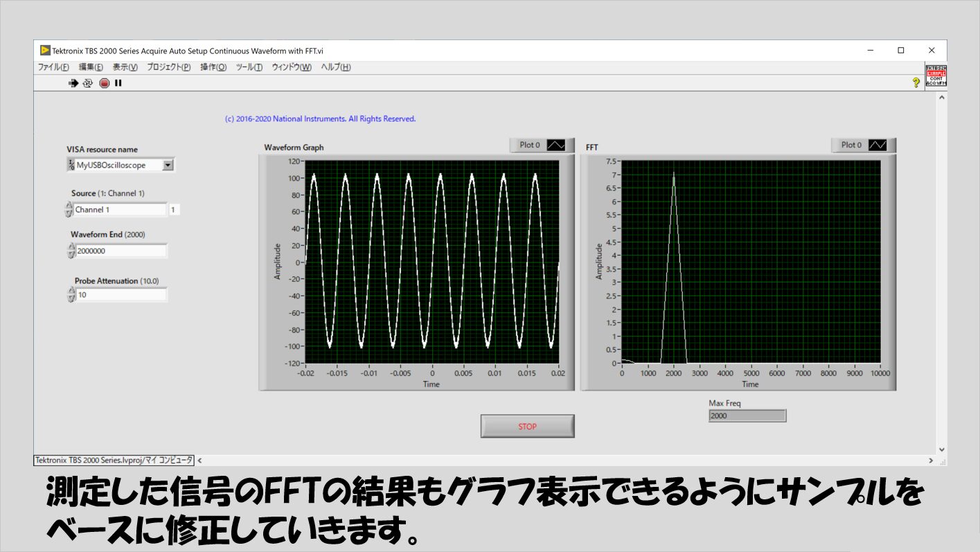The image size is (980, 552).
Task: Click the National Instruments copyright text
Action: 321,119
